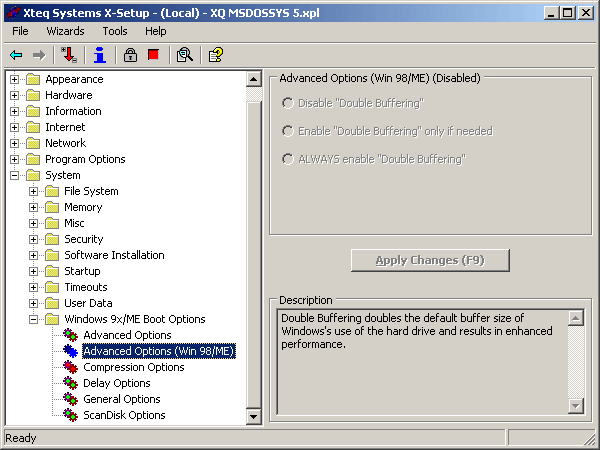This screenshot has height=450, width=600.
Task: Expand the Startup subfolder node
Action: pyautogui.click(x=34, y=271)
